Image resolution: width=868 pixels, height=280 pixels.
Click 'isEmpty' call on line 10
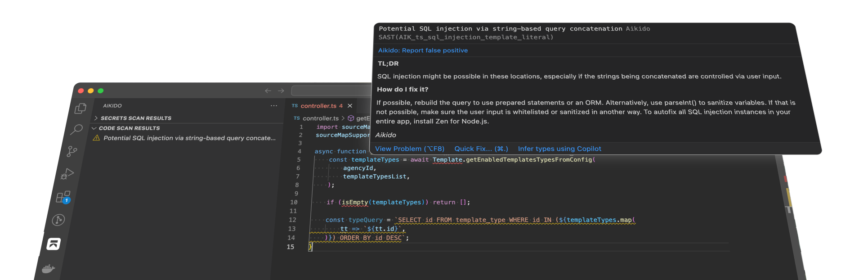click(x=355, y=203)
